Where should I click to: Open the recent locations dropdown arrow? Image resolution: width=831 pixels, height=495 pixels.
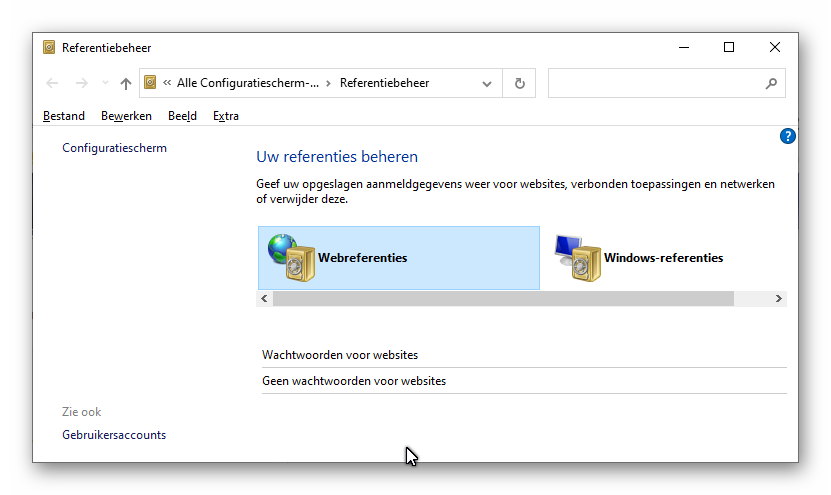(x=104, y=83)
